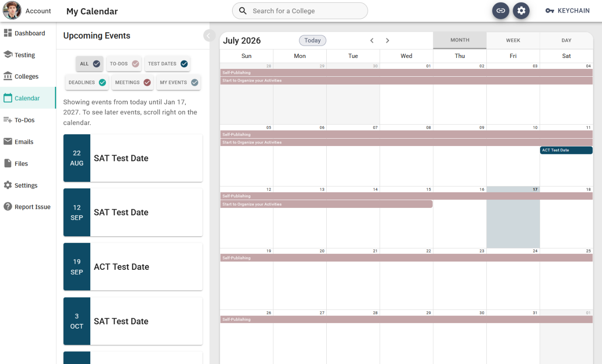Toggle the MY EVENTS filter chip
The image size is (602, 364).
pyautogui.click(x=179, y=82)
